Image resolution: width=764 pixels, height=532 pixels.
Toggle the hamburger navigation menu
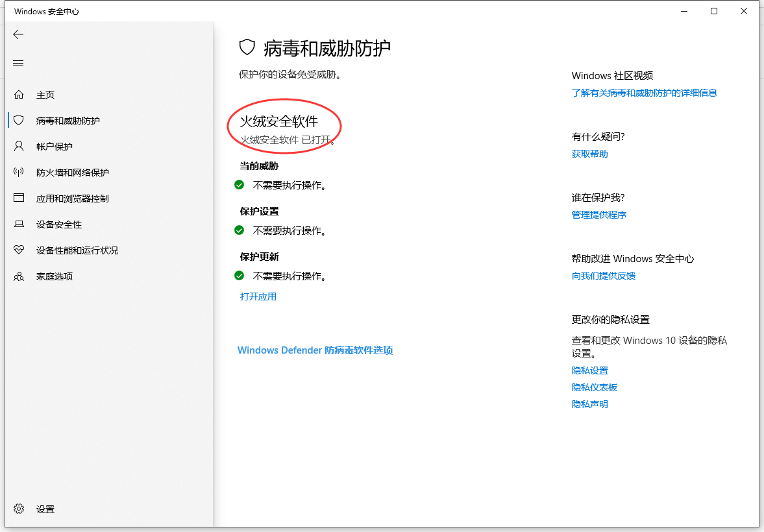click(x=18, y=64)
